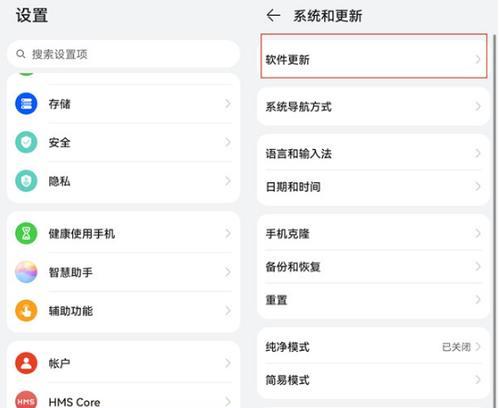Tap the Security (安全) shield icon
The image size is (500, 408).
26,142
